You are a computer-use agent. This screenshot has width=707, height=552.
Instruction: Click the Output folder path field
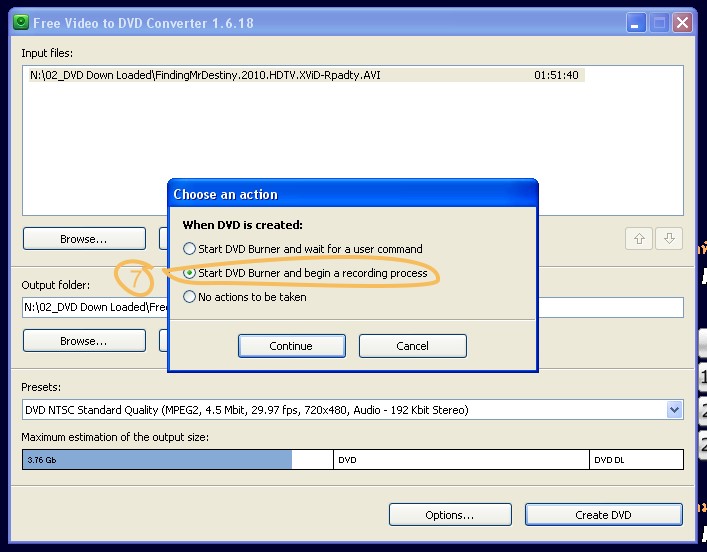(353, 307)
